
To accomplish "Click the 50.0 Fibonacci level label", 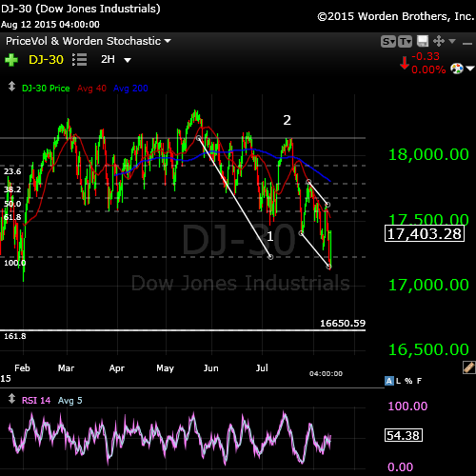I will tap(12, 204).
